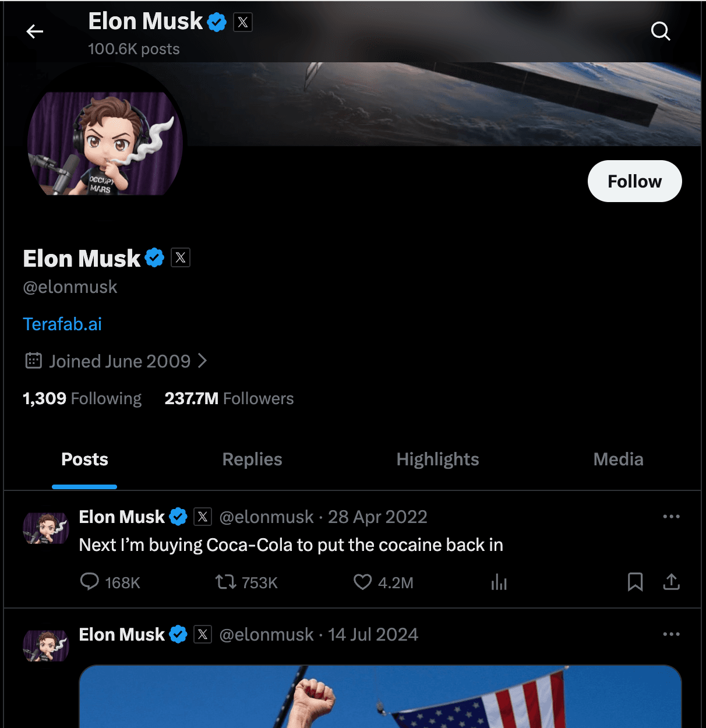
Task: Share the Coca-Cola tweet
Action: pyautogui.click(x=671, y=582)
